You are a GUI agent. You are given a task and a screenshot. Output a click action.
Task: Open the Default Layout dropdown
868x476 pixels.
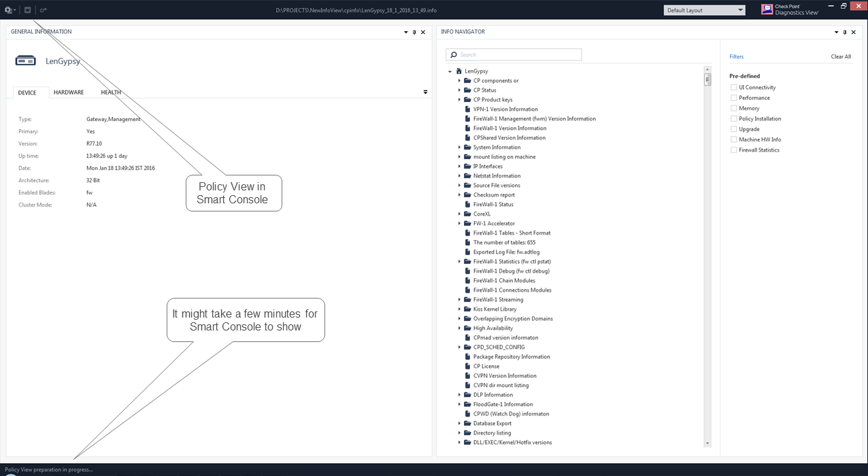coord(704,10)
